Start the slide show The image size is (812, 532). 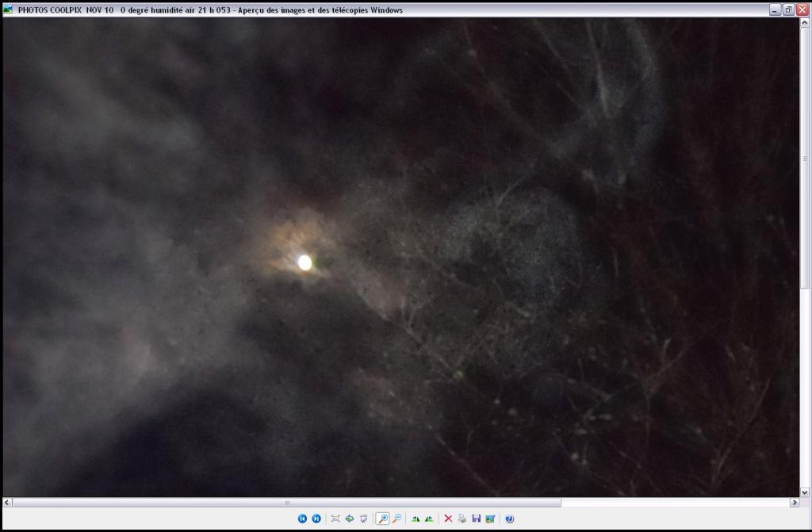tap(363, 519)
